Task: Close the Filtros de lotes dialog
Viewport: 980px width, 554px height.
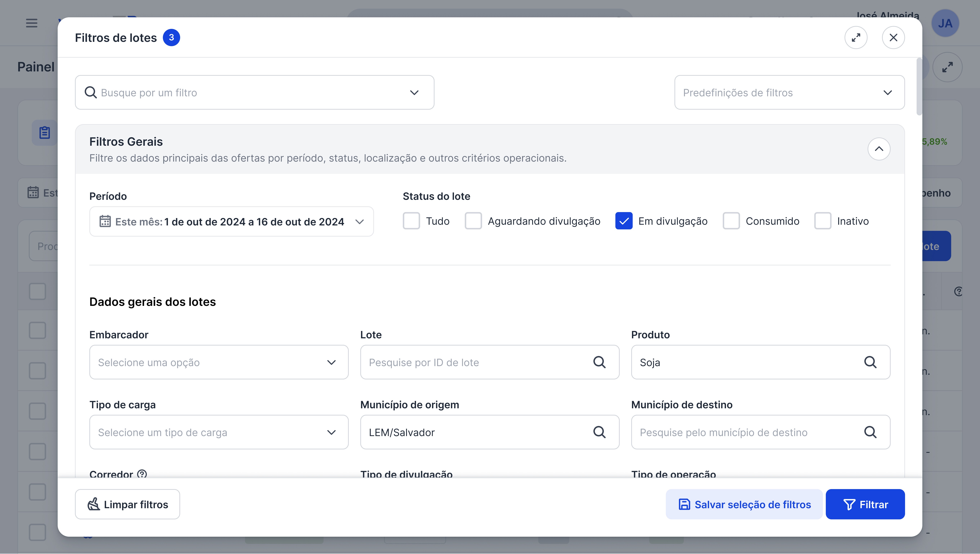Action: [x=893, y=38]
